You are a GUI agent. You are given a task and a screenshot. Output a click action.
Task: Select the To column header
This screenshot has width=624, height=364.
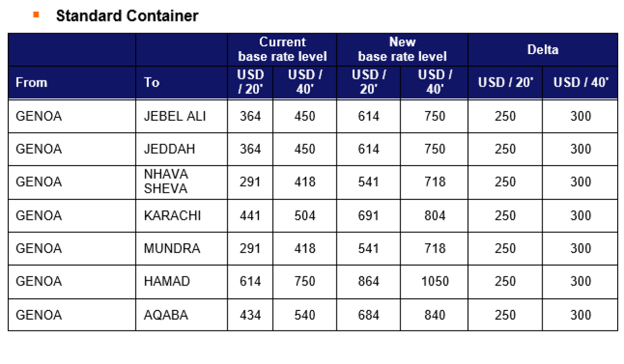(x=181, y=82)
